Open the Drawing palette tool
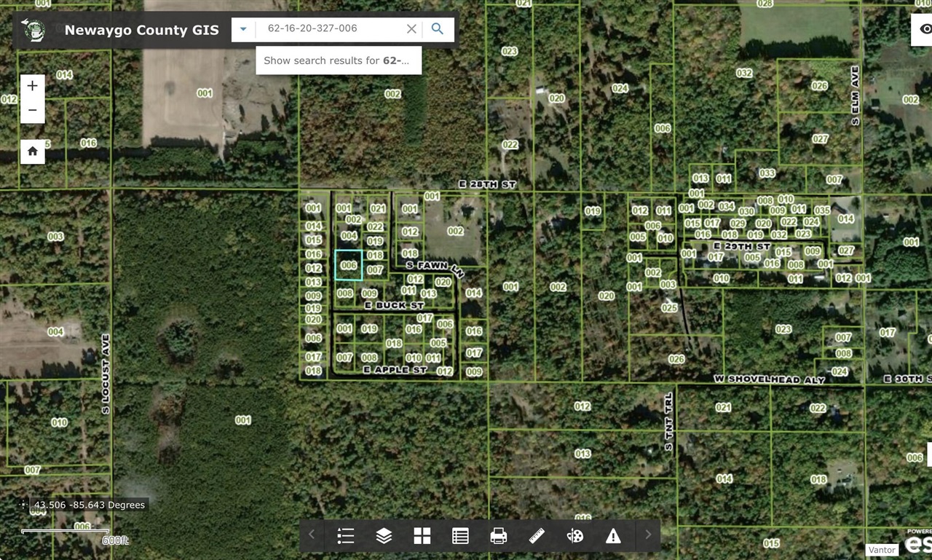Viewport: 932px width, 560px height. point(575,536)
